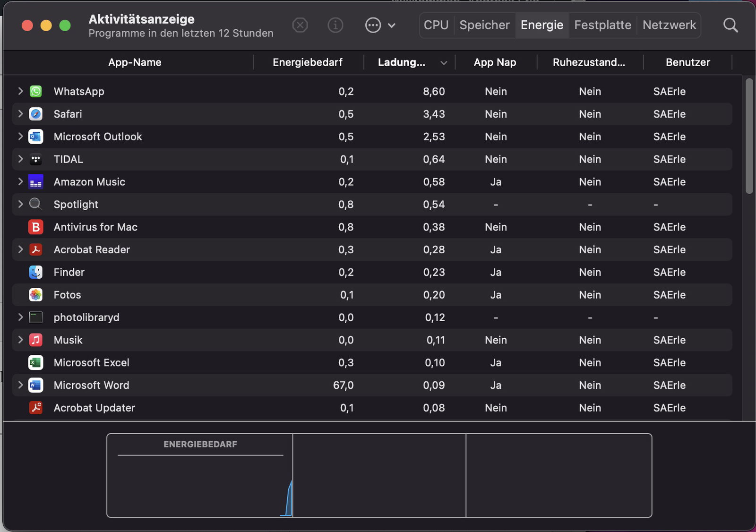Click the vertical scrollbar of process list
This screenshot has height=532, width=756.
coord(749,136)
